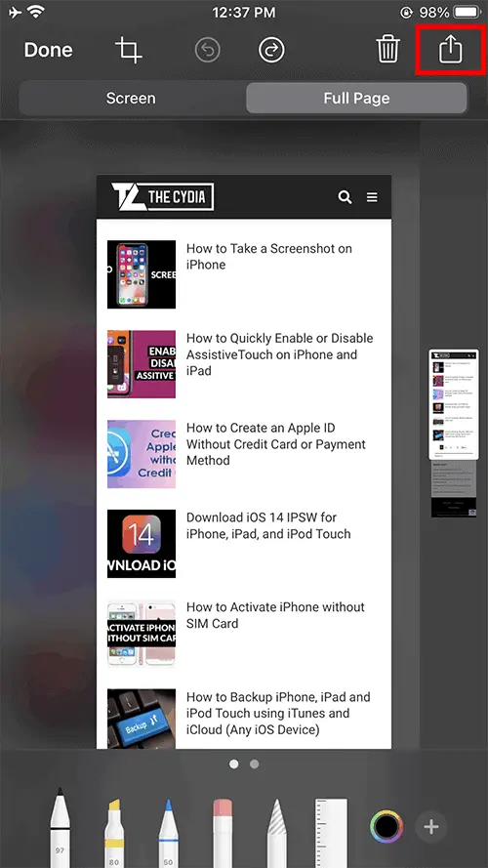Screen dimensions: 488x868
Task: Tap the Undo arrow icon
Action: coord(208,51)
